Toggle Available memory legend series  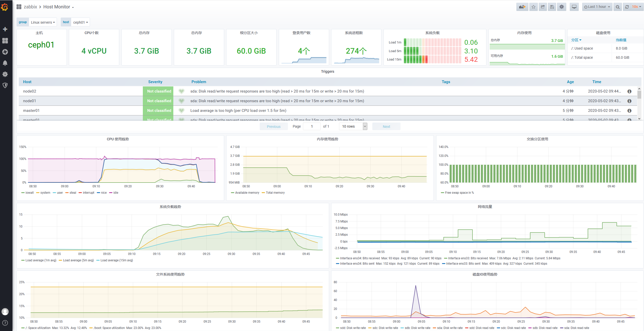click(247, 193)
